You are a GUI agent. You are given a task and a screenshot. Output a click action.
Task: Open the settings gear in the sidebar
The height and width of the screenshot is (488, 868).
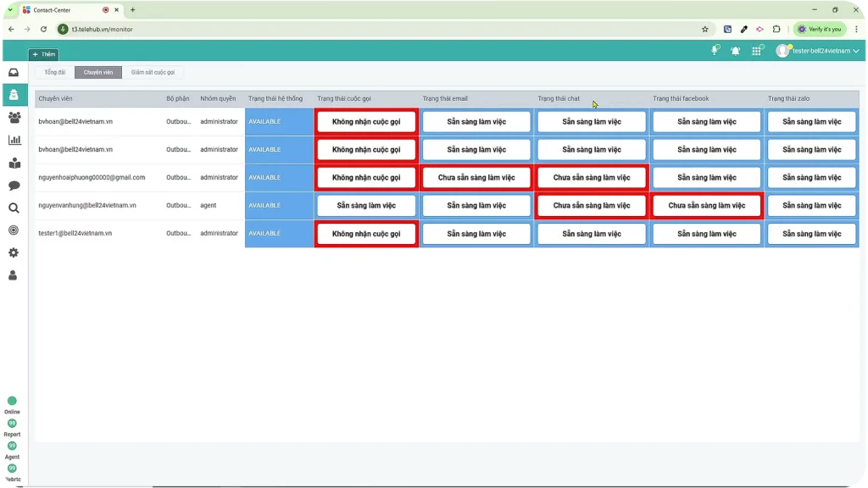pos(12,252)
